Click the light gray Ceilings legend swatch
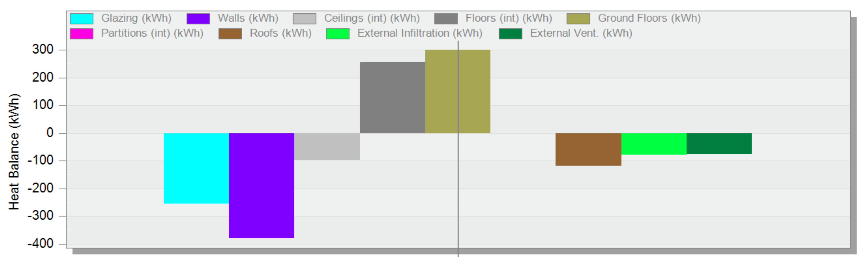 tap(304, 19)
